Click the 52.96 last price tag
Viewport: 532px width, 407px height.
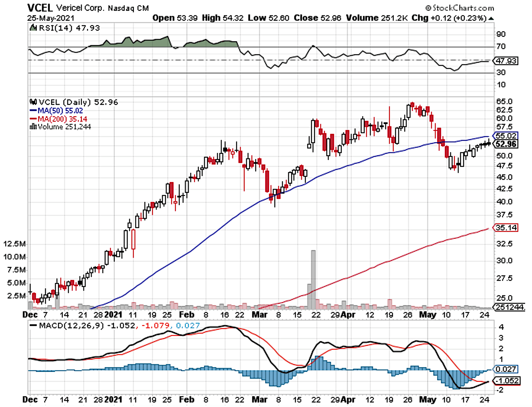click(506, 144)
